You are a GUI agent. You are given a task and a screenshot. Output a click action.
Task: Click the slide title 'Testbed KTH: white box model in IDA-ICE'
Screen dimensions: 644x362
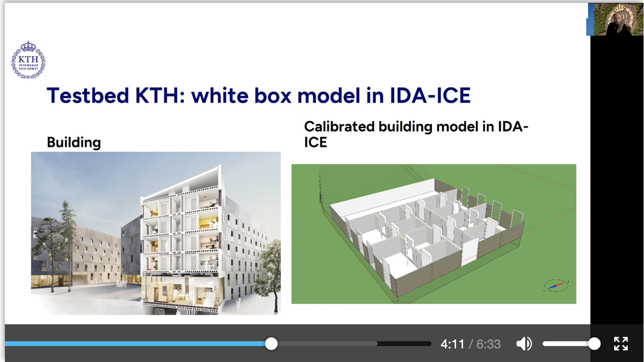tap(259, 95)
